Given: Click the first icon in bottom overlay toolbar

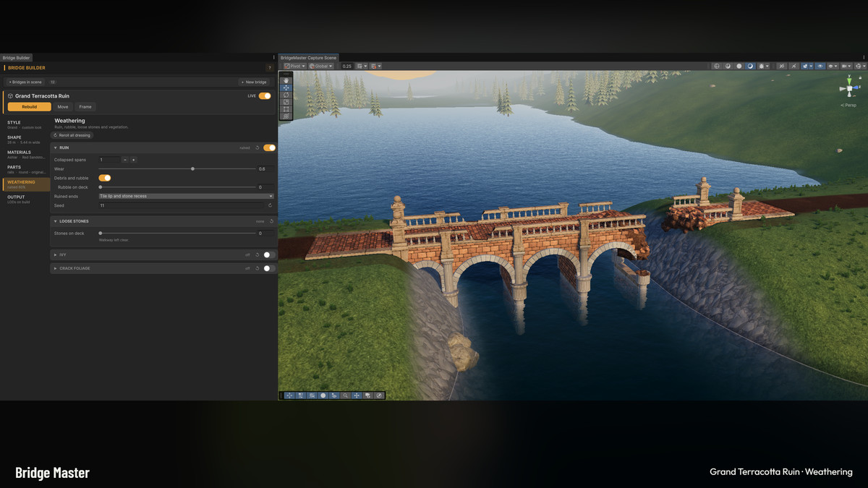Looking at the screenshot, I should pyautogui.click(x=289, y=395).
